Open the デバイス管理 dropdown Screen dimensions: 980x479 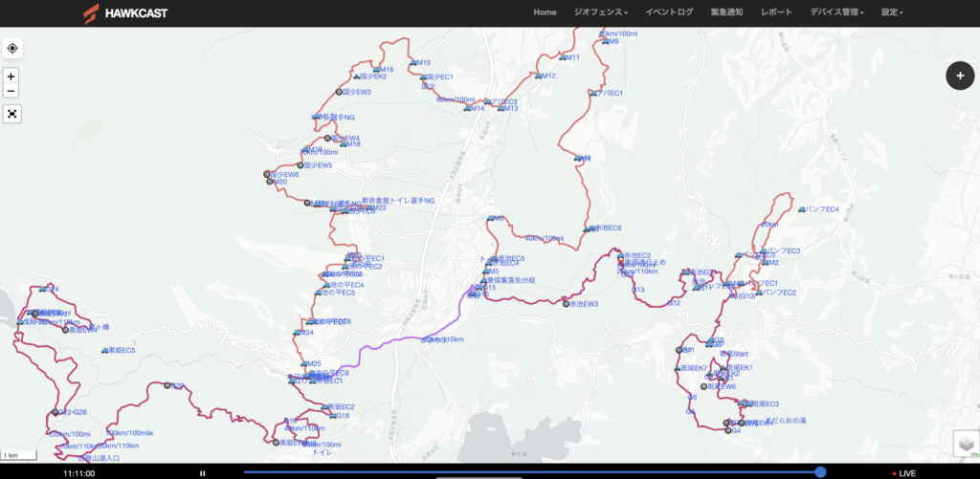[x=836, y=12]
